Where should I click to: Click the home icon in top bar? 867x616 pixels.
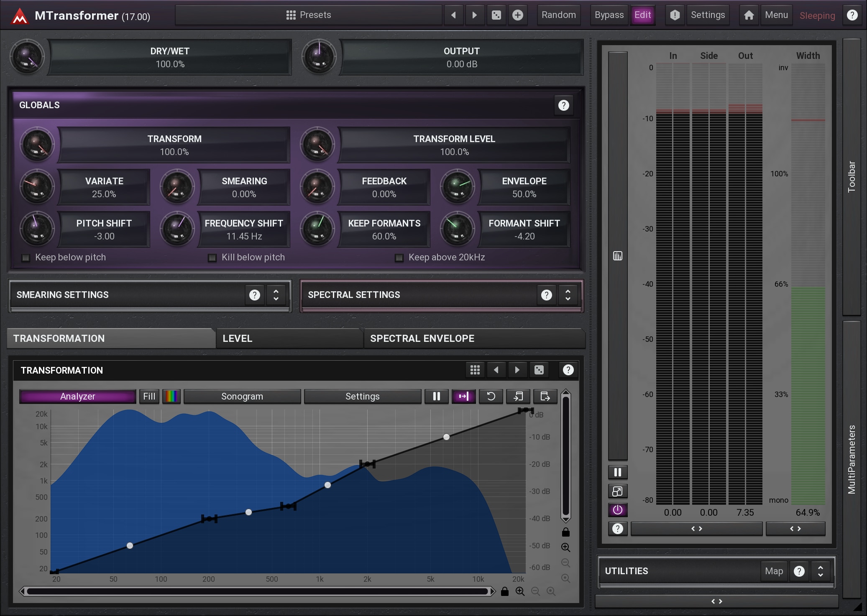(749, 15)
